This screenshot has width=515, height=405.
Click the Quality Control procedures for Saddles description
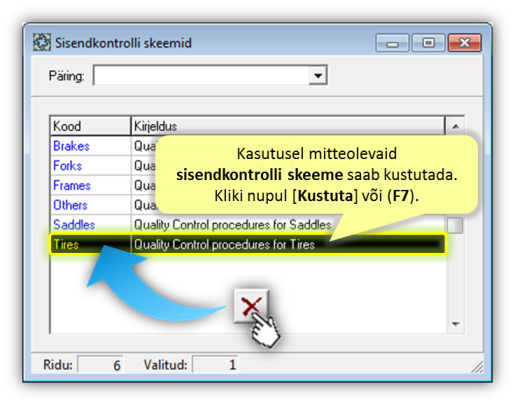point(232,225)
